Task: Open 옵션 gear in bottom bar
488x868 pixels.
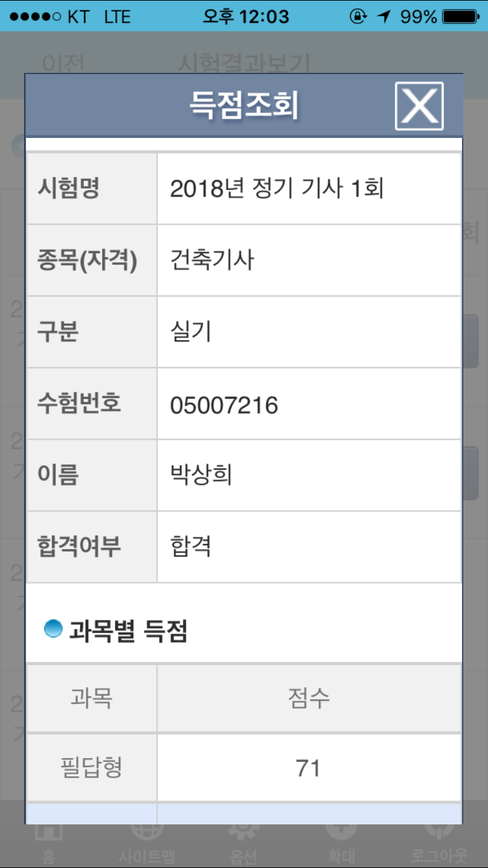Action: 244,843
